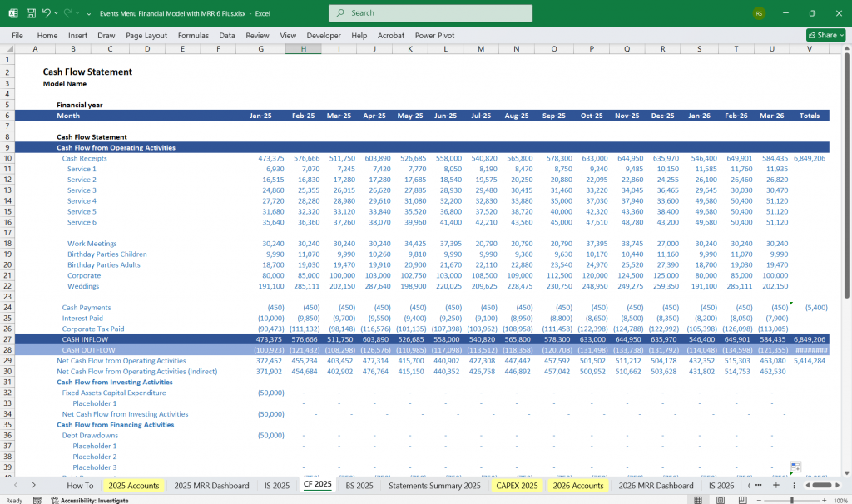Undo the last action

(x=47, y=13)
